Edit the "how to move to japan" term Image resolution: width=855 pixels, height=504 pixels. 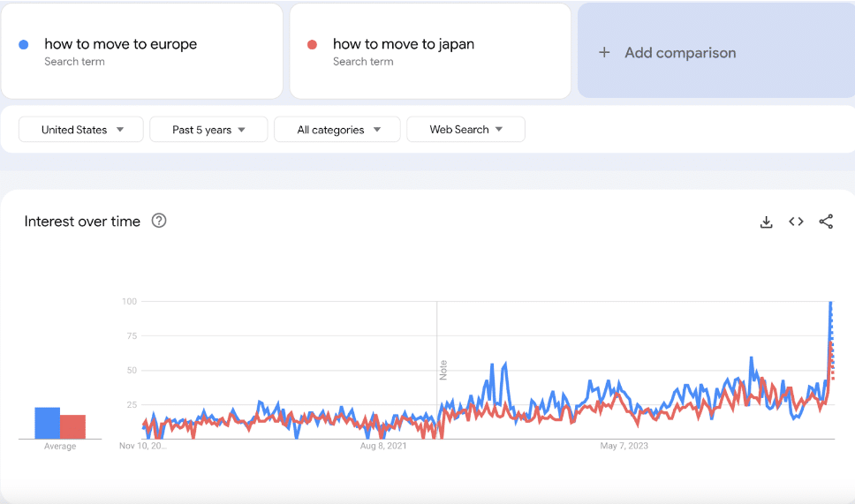click(404, 44)
